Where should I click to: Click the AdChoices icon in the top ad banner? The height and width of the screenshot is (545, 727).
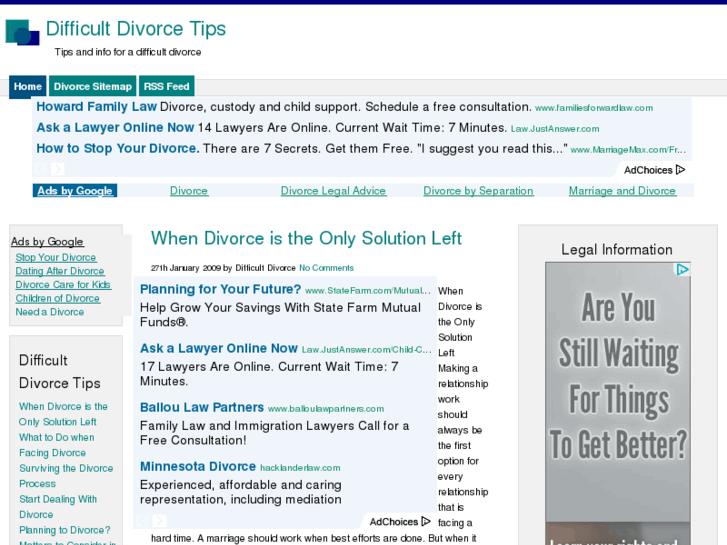680,170
